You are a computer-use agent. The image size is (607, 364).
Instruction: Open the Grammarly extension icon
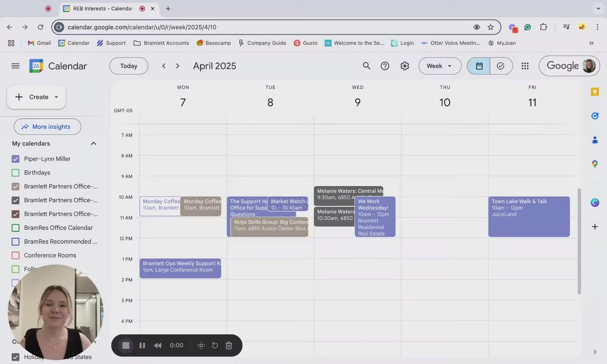coord(527,27)
